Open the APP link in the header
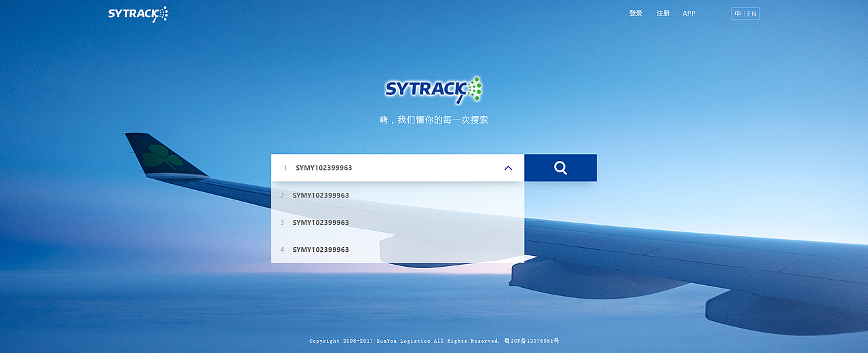 pos(689,14)
